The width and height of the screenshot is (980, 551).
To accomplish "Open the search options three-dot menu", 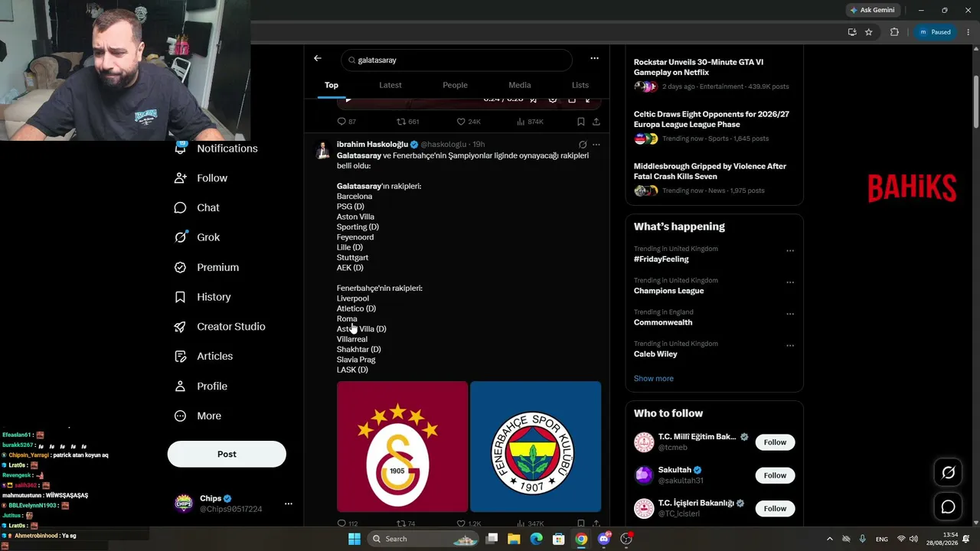I will 594,58.
